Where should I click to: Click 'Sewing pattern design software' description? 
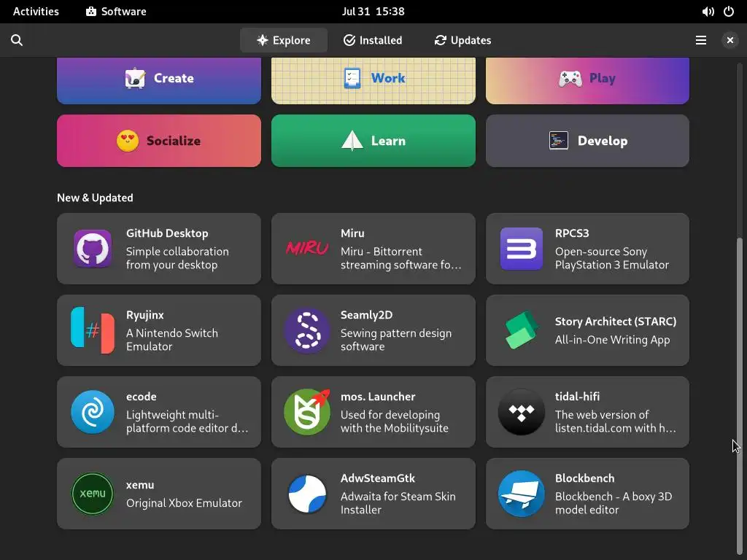(396, 340)
